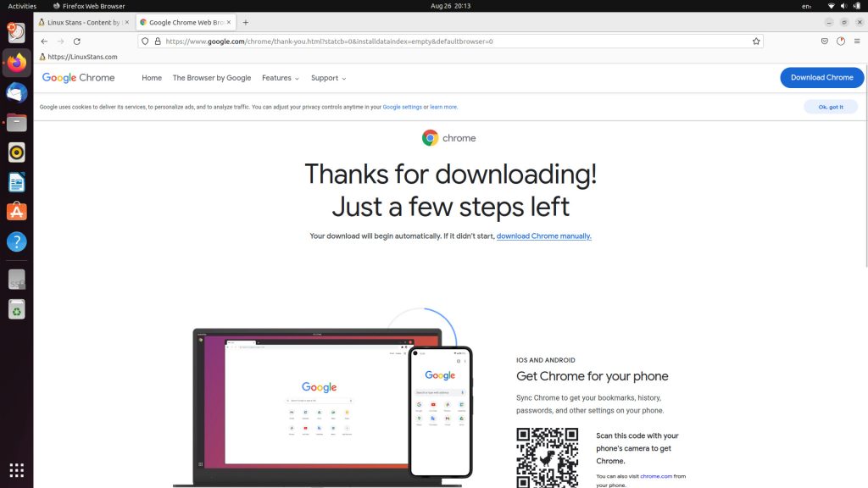Open the Wi-Fi network indicator
The width and height of the screenshot is (868, 488).
831,6
